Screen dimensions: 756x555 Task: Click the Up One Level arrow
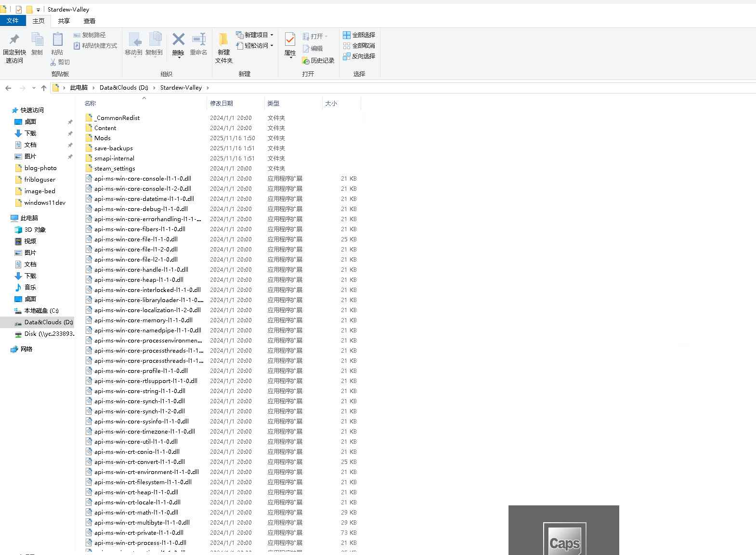coord(44,88)
